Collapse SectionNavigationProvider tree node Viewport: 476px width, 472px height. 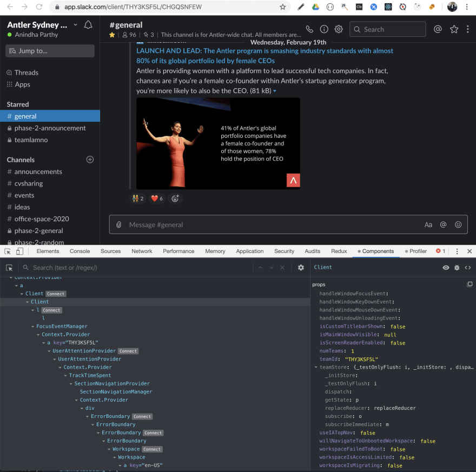pyautogui.click(x=71, y=384)
